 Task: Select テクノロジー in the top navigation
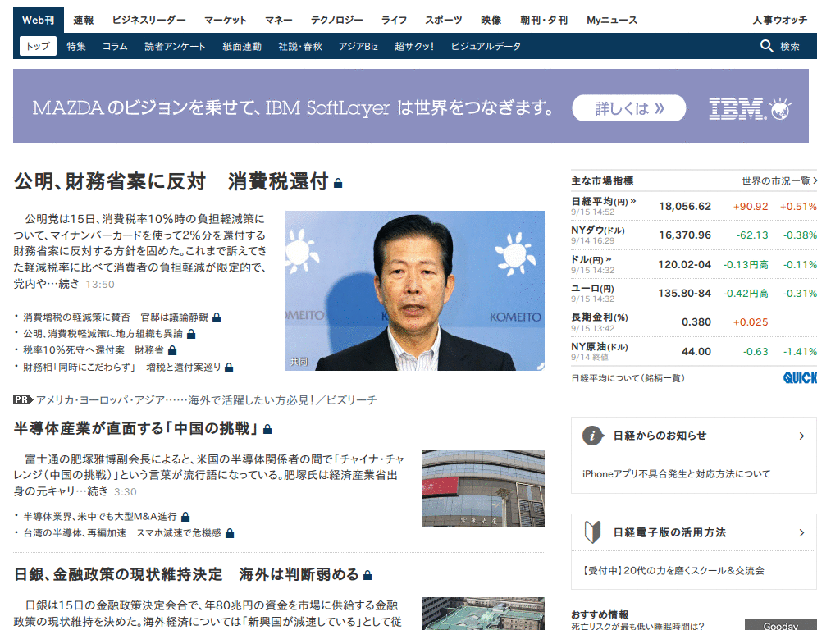tap(333, 18)
